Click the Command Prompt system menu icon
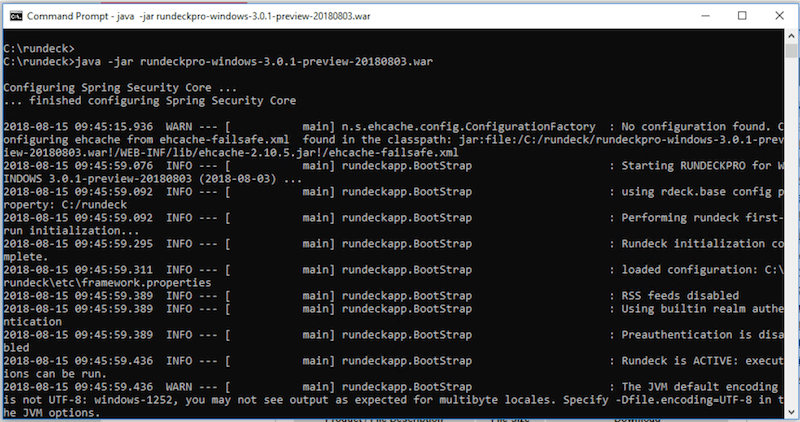The image size is (800, 422). coord(13,17)
